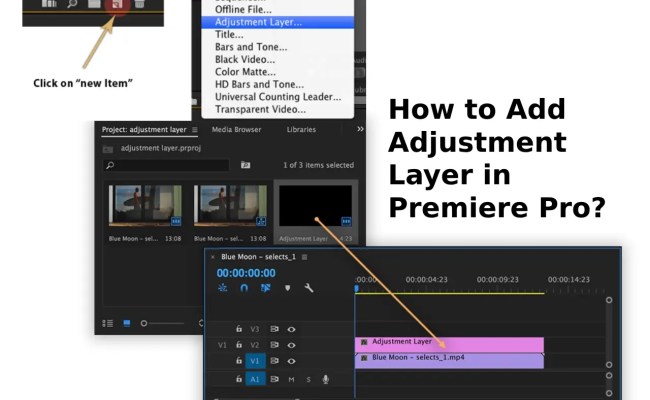Viewport: 650px width, 400px height.
Task: Click the project search field
Action: 166,165
